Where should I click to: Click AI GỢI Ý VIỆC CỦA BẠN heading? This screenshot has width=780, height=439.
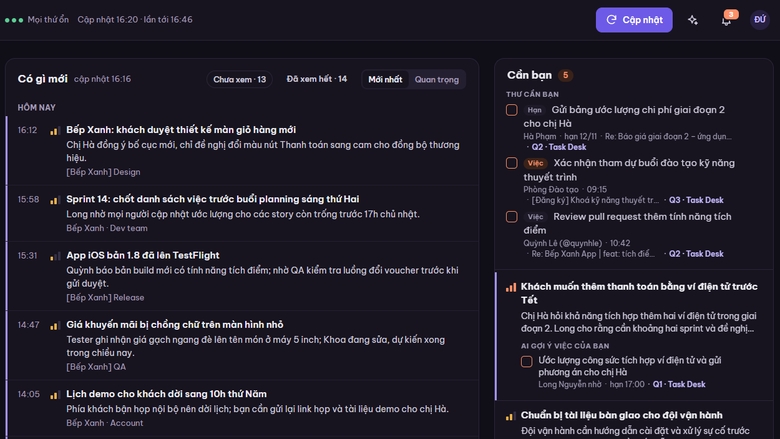[565, 346]
